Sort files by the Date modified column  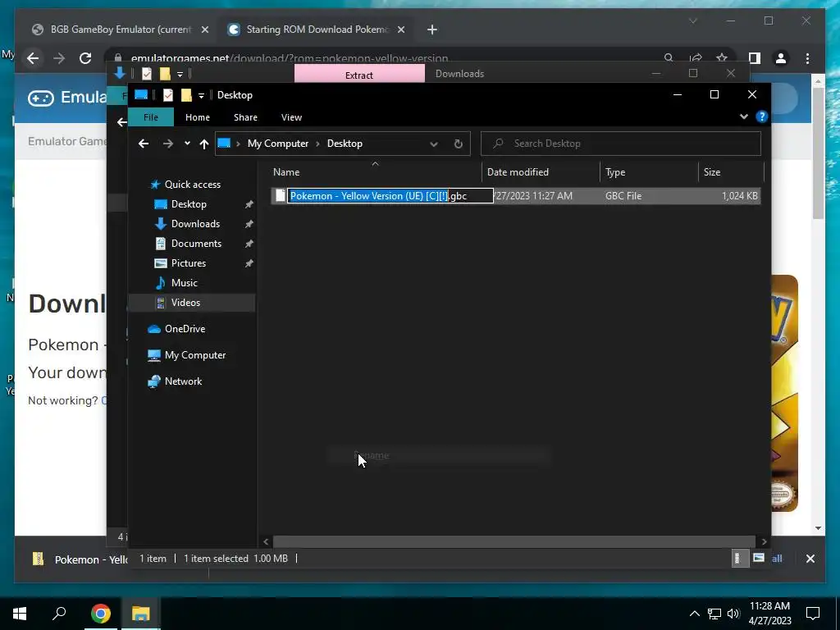click(541, 172)
